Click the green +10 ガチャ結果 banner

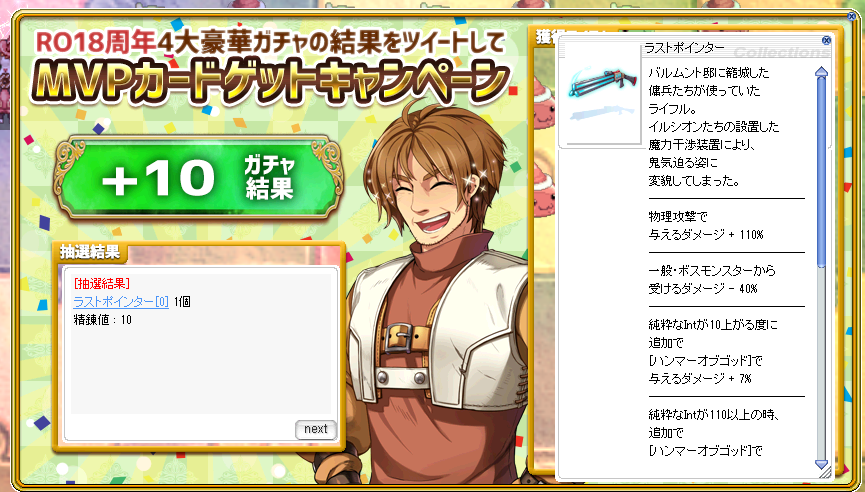[x=198, y=178]
